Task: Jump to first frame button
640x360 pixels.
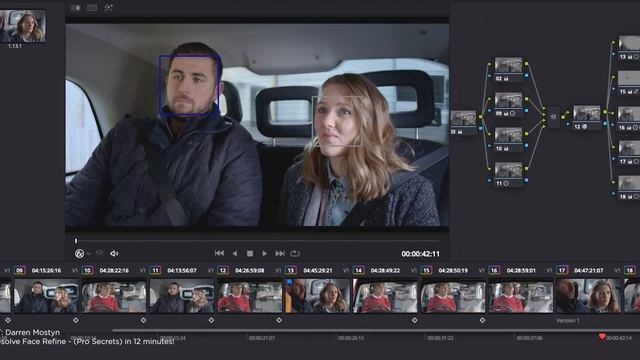Action: (219, 253)
